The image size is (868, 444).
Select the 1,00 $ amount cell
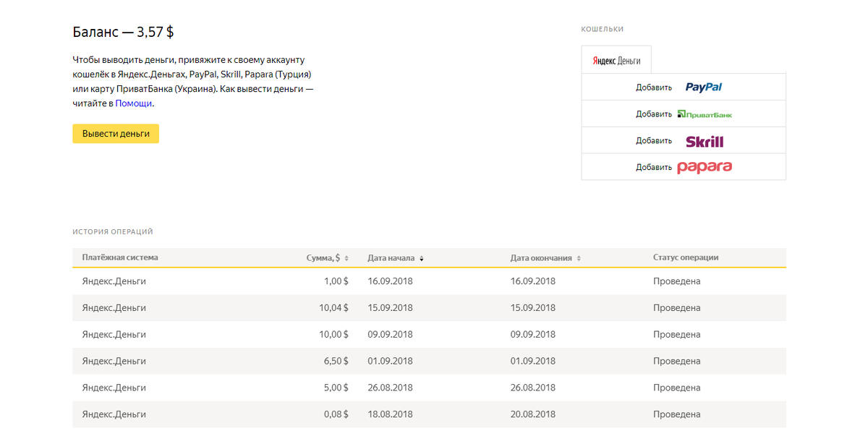pyautogui.click(x=336, y=281)
